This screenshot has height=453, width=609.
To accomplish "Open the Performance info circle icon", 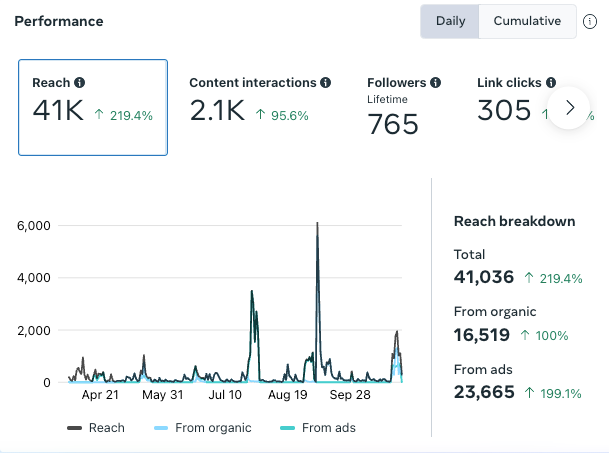I will pyautogui.click(x=590, y=21).
